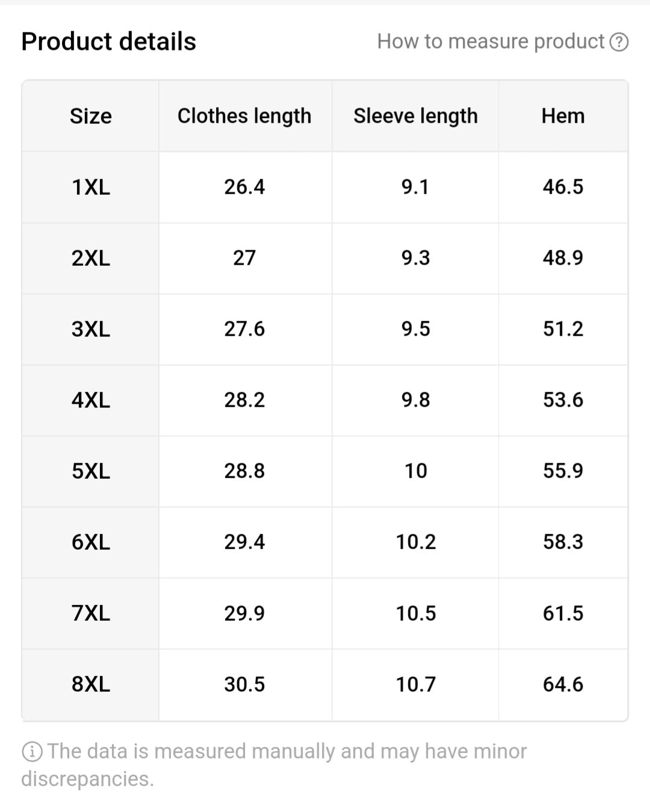The height and width of the screenshot is (812, 650).
Task: Select the 6XL size label
Action: pos(90,542)
